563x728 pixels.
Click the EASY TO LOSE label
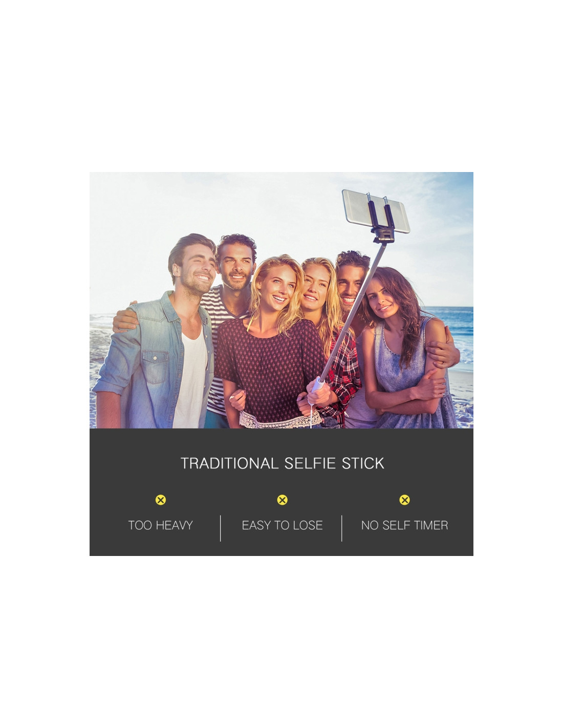282,525
